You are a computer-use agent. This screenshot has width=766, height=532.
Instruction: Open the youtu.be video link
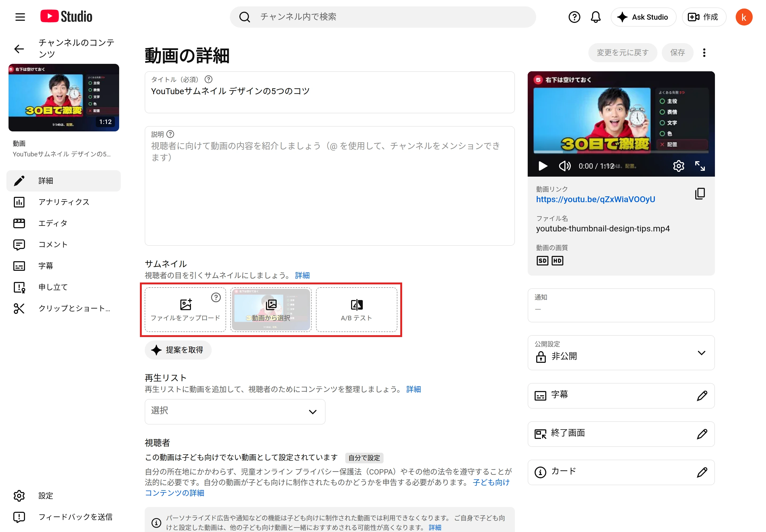click(595, 199)
